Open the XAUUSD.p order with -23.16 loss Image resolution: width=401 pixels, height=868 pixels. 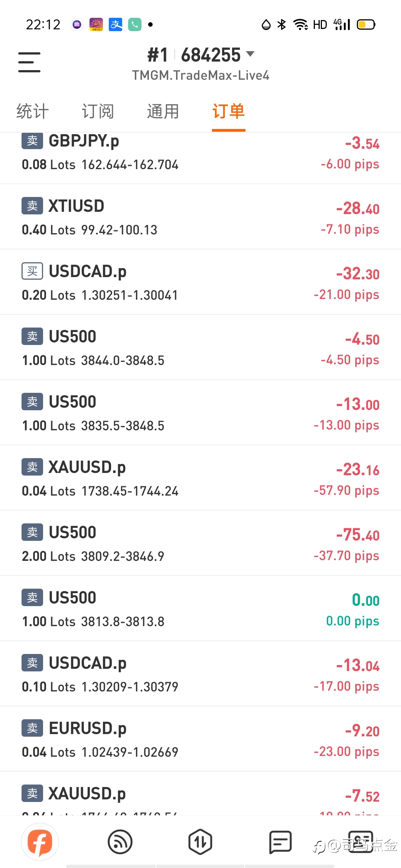point(200,478)
